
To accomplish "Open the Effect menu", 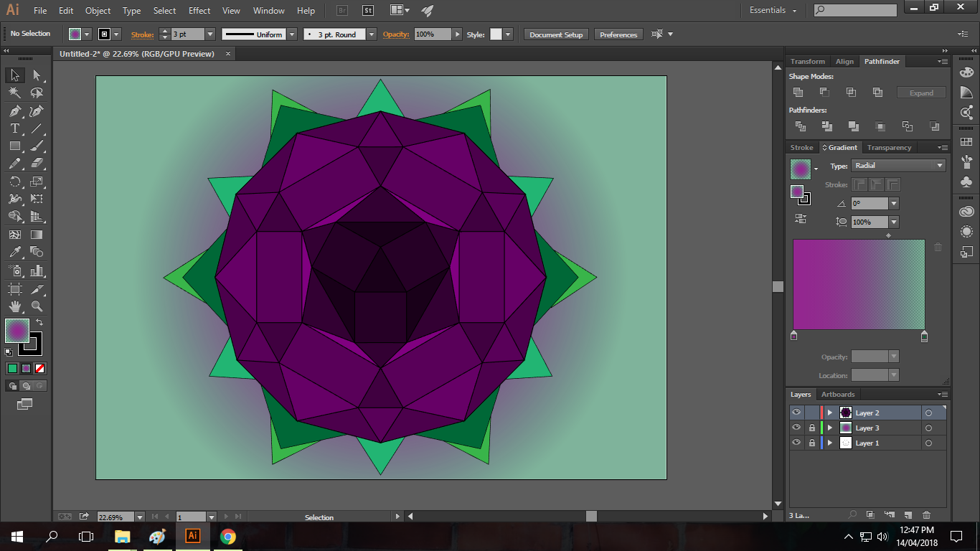I will coord(199,11).
